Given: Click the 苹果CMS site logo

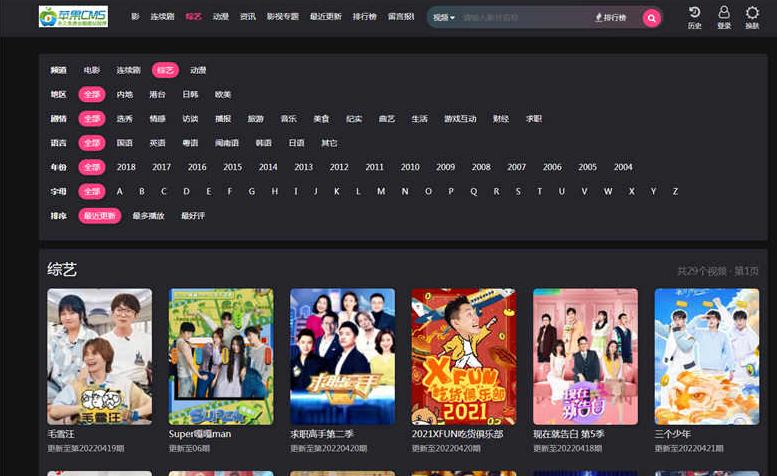Looking at the screenshot, I should (x=72, y=17).
